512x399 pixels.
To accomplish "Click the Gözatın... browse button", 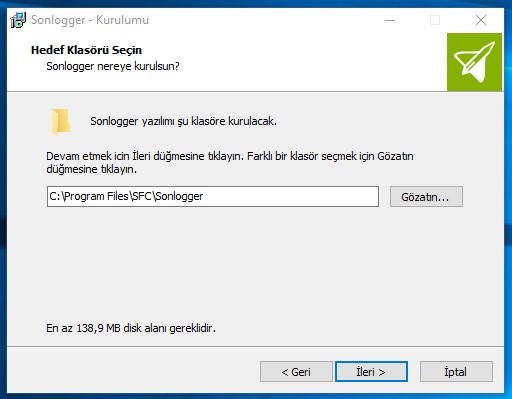I will pyautogui.click(x=426, y=197).
